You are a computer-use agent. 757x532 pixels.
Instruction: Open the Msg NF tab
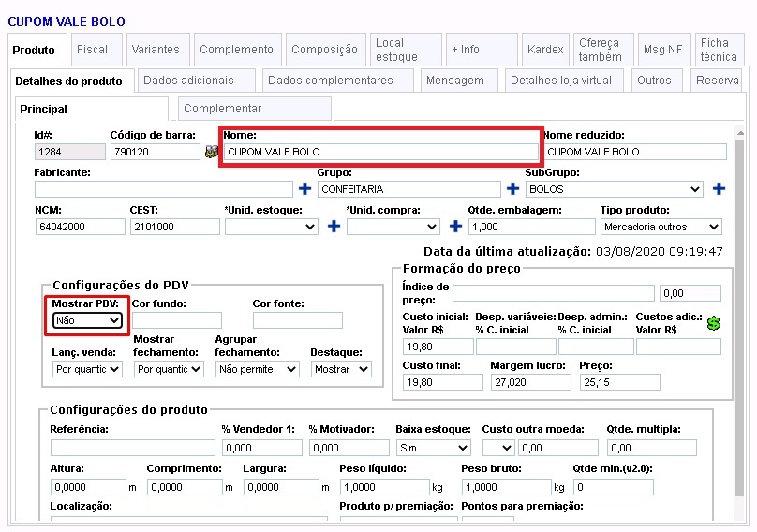[663, 50]
